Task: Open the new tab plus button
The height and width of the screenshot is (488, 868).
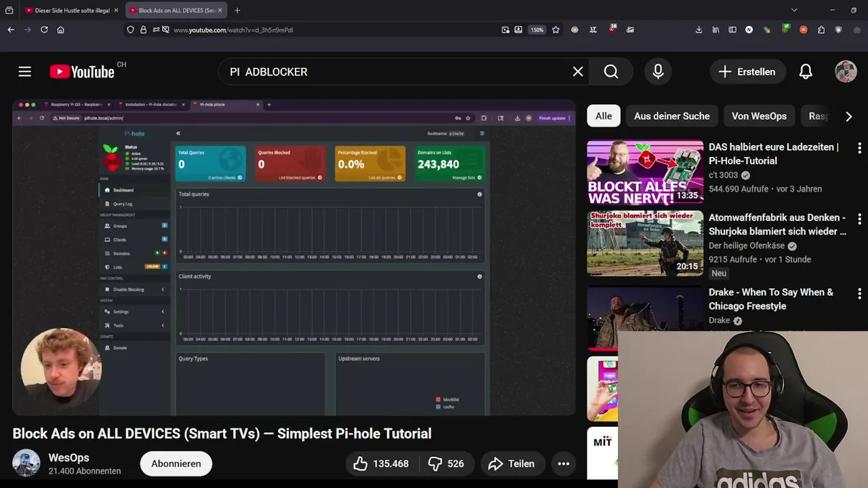Action: (x=237, y=10)
